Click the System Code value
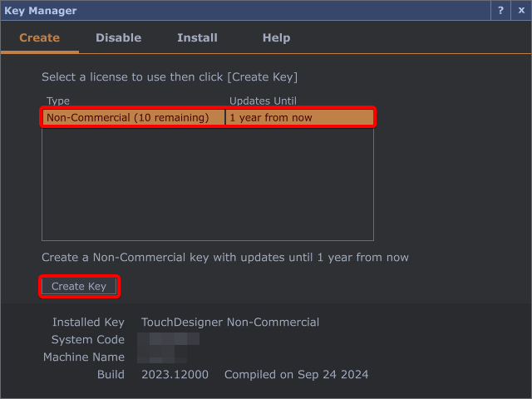 pos(169,339)
